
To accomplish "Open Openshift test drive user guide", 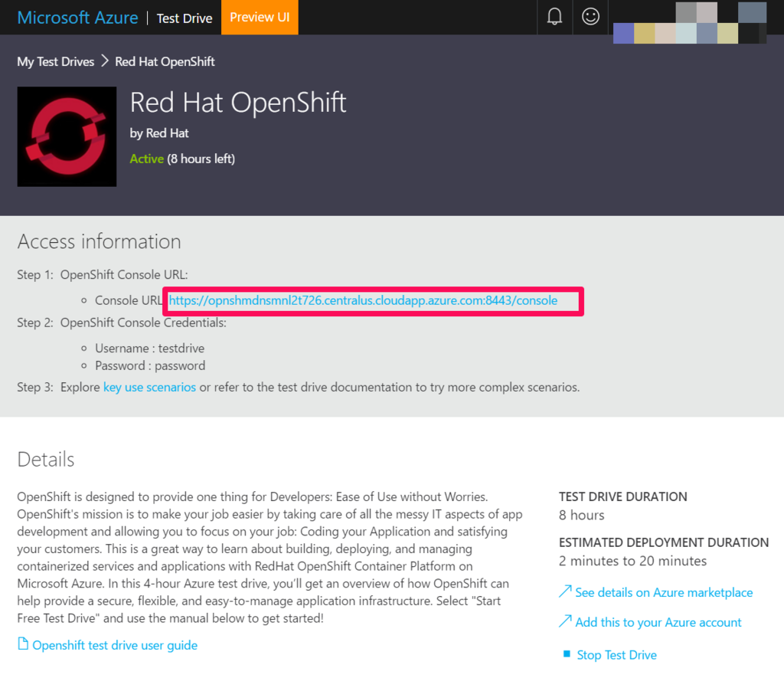I will (x=115, y=645).
